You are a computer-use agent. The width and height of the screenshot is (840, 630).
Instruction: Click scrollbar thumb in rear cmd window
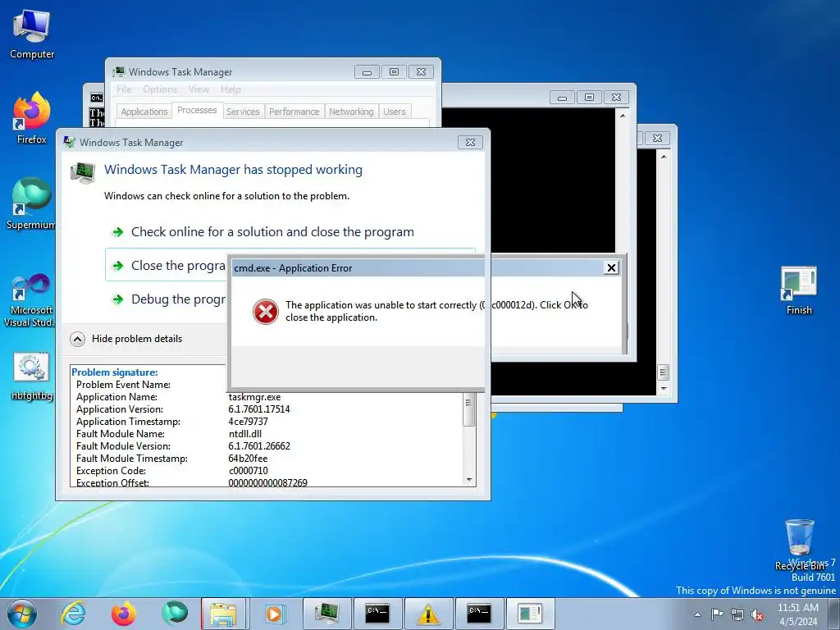point(664,372)
